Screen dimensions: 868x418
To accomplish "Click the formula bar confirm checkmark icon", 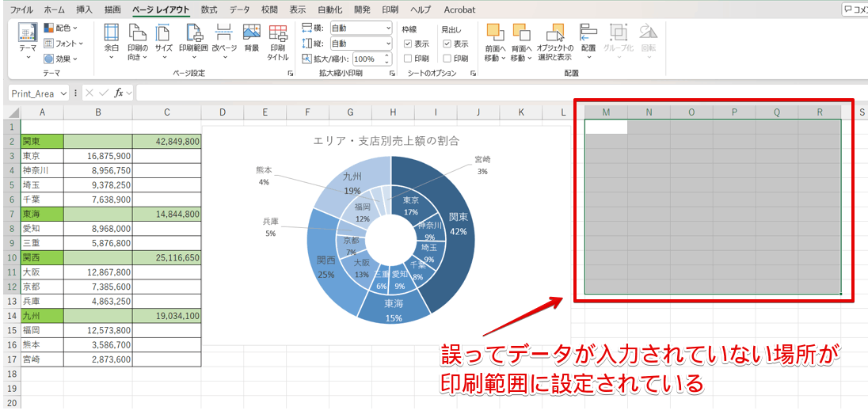I will pos(104,93).
